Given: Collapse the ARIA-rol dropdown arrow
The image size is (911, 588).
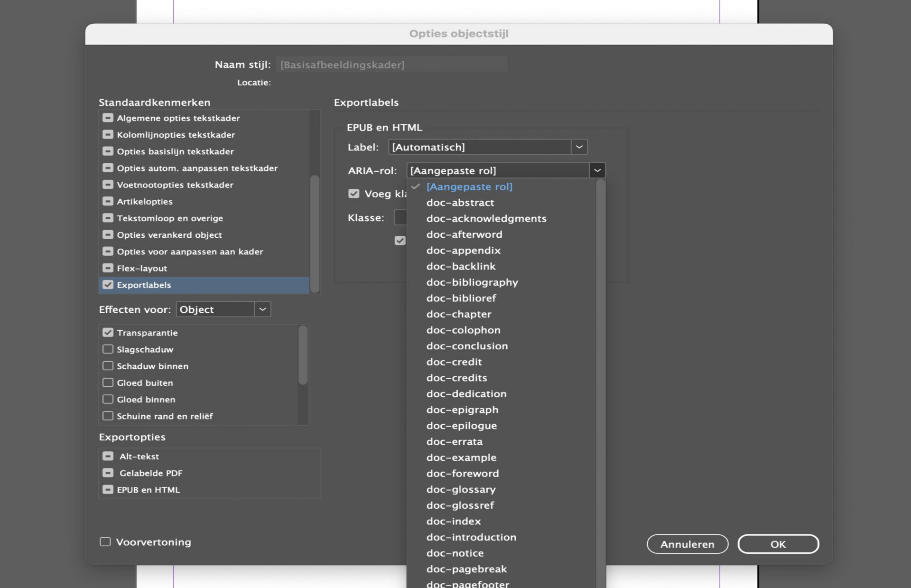Looking at the screenshot, I should (x=597, y=170).
